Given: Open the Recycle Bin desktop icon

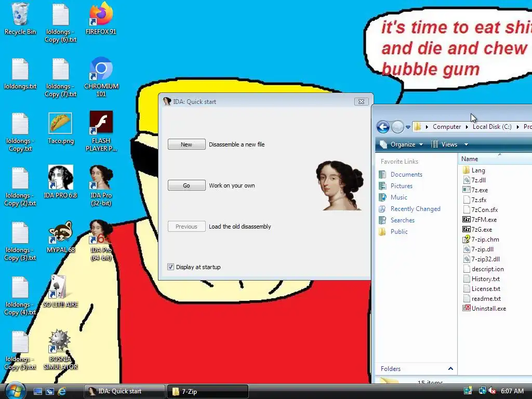Looking at the screenshot, I should click(20, 19).
